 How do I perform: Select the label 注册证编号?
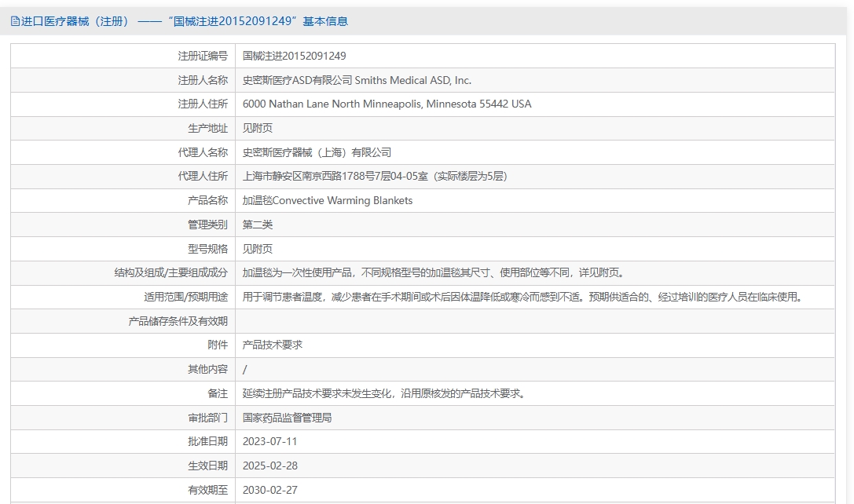point(203,56)
